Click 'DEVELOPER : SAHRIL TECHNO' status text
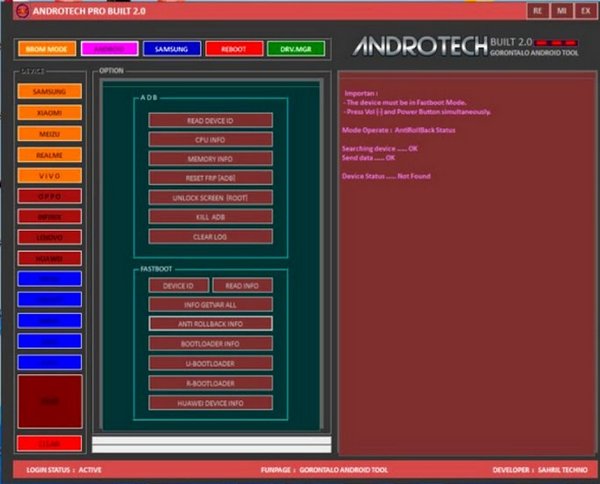This screenshot has height=484, width=600. click(540, 470)
